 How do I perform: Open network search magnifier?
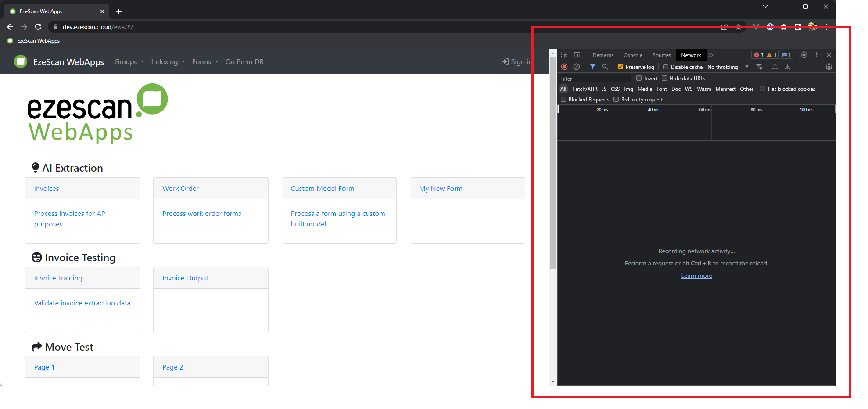pos(605,67)
